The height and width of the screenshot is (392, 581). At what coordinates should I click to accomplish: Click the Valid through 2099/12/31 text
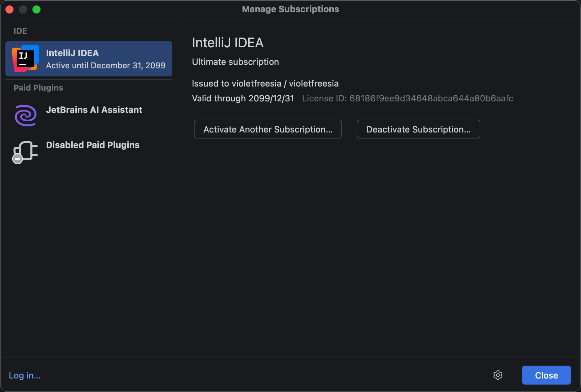coord(243,98)
